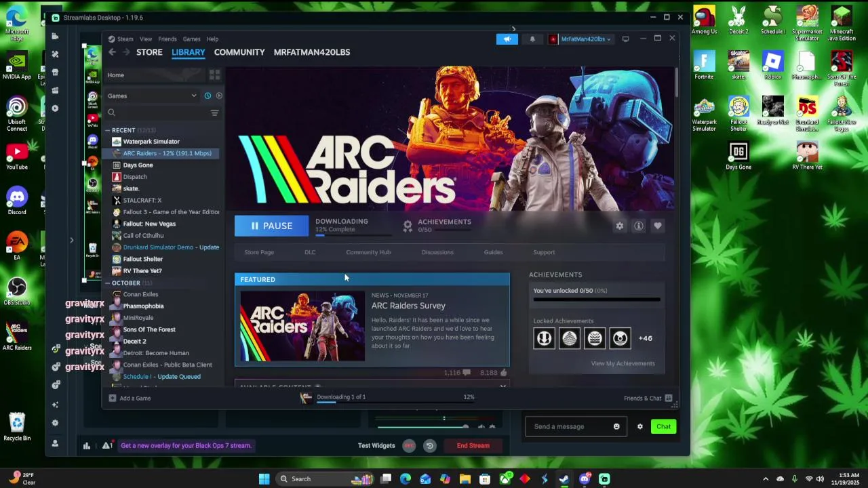Switch Steam to Big Picture mode icon
This screenshot has height=488, width=868.
625,39
